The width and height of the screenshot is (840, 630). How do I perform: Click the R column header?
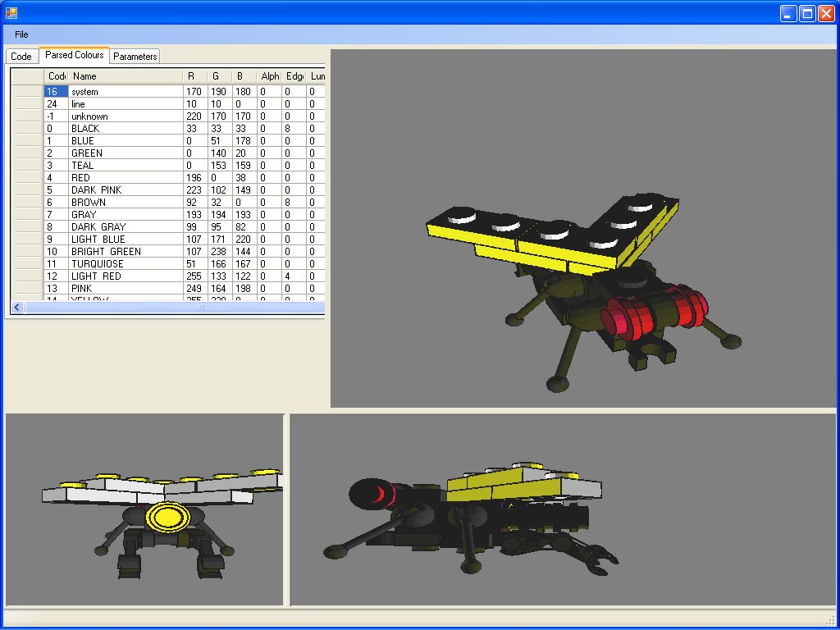pyautogui.click(x=195, y=76)
